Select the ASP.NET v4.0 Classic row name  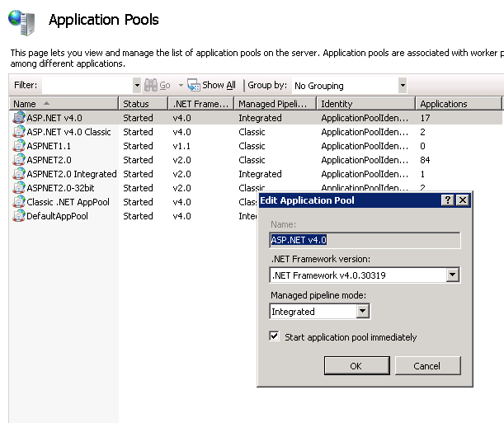[x=68, y=132]
